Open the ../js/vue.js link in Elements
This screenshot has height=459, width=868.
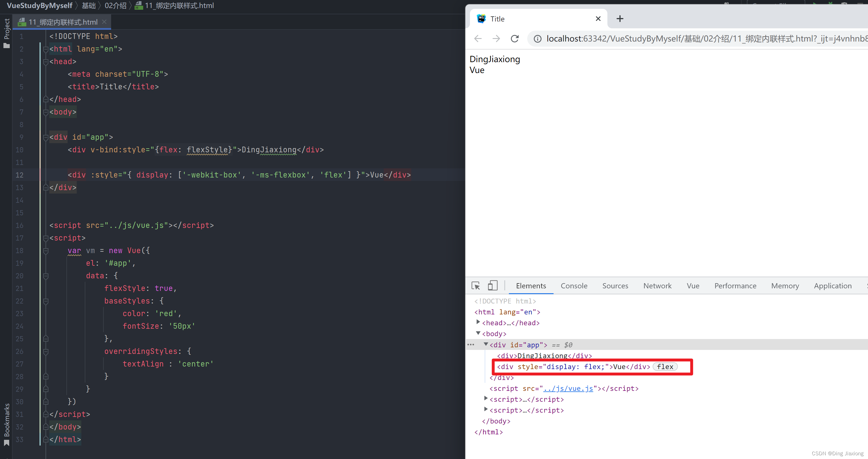coord(568,389)
